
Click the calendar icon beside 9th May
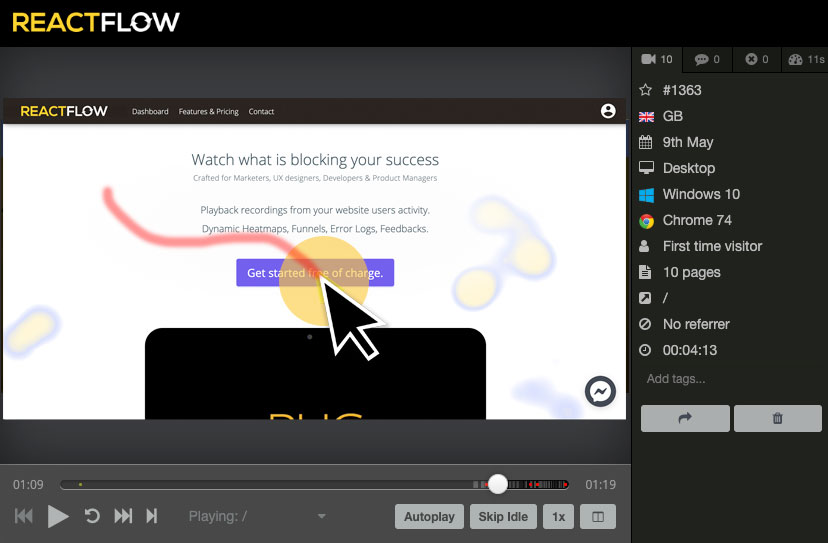pyautogui.click(x=645, y=142)
